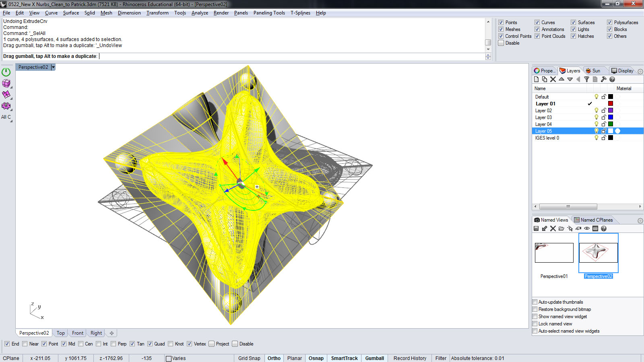Click the film strip icon in Named Views toolbar

[x=595, y=228]
